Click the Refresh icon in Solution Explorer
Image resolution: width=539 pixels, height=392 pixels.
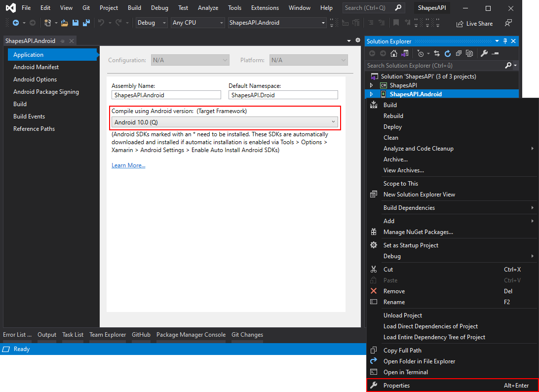coord(448,53)
